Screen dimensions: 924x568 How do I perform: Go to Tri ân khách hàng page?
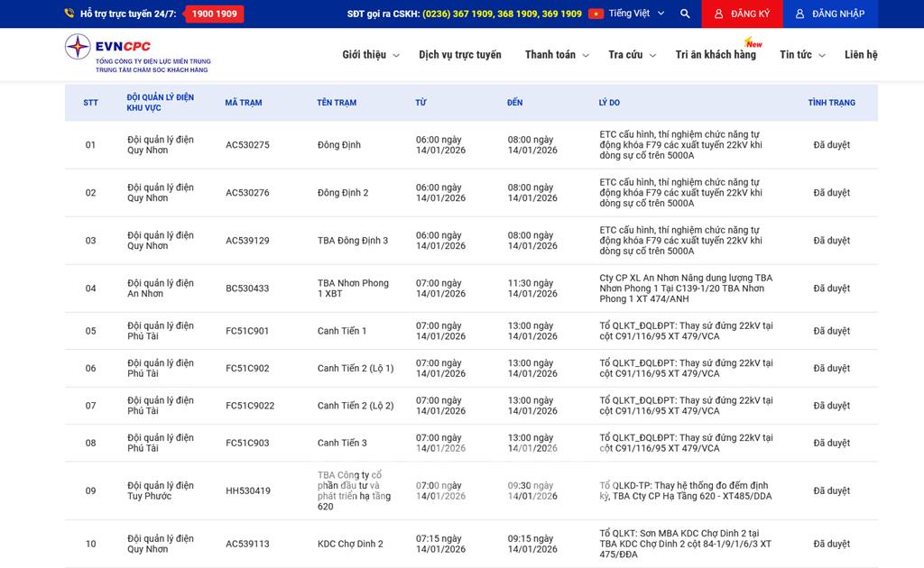tap(716, 55)
